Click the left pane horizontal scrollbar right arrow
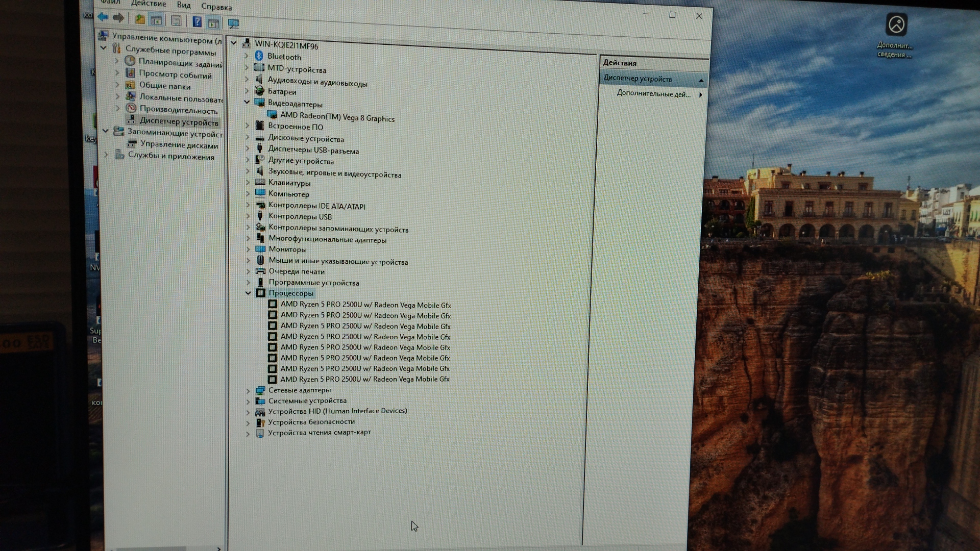Image resolution: width=980 pixels, height=551 pixels. 218,548
